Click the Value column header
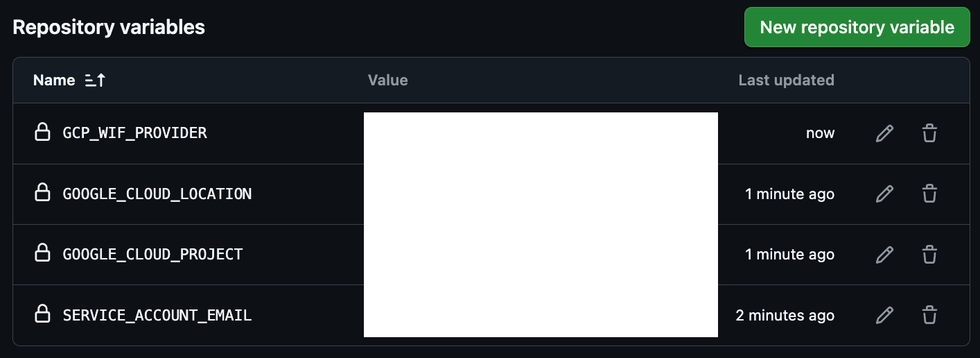 pyautogui.click(x=388, y=80)
